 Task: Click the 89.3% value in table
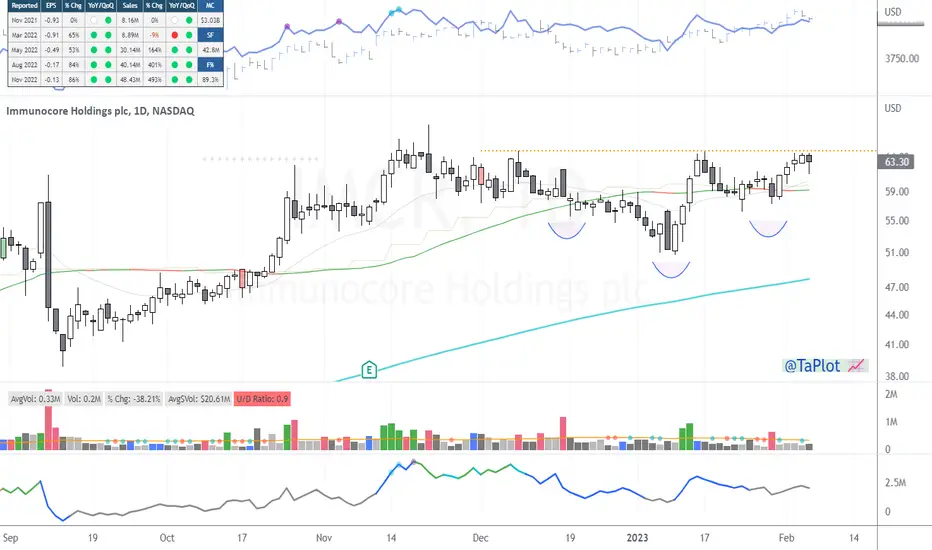[x=210, y=80]
